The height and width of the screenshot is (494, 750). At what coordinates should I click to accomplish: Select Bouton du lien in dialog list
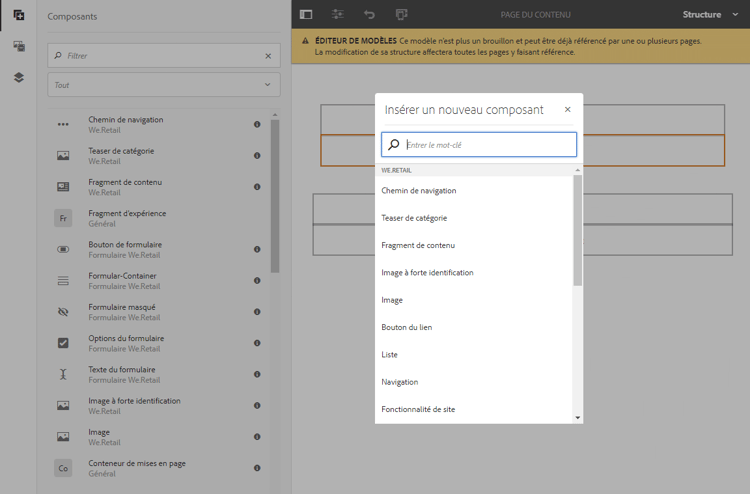pos(407,328)
